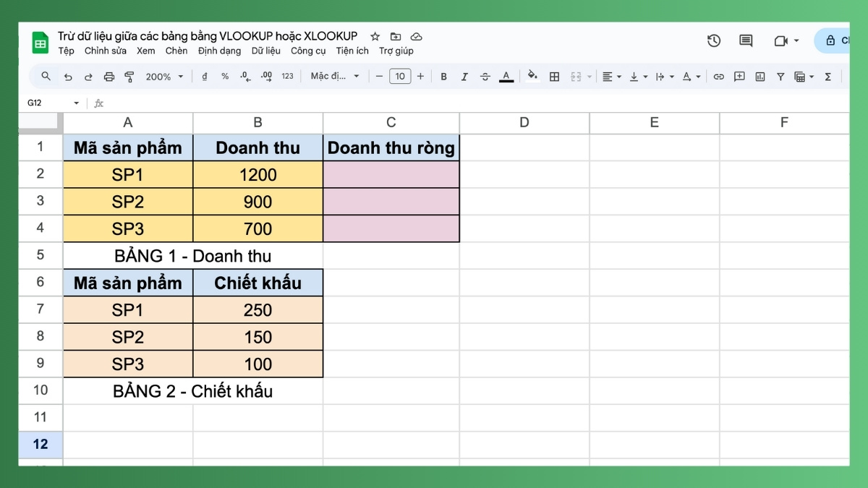Select the Paint format tool

(x=129, y=76)
